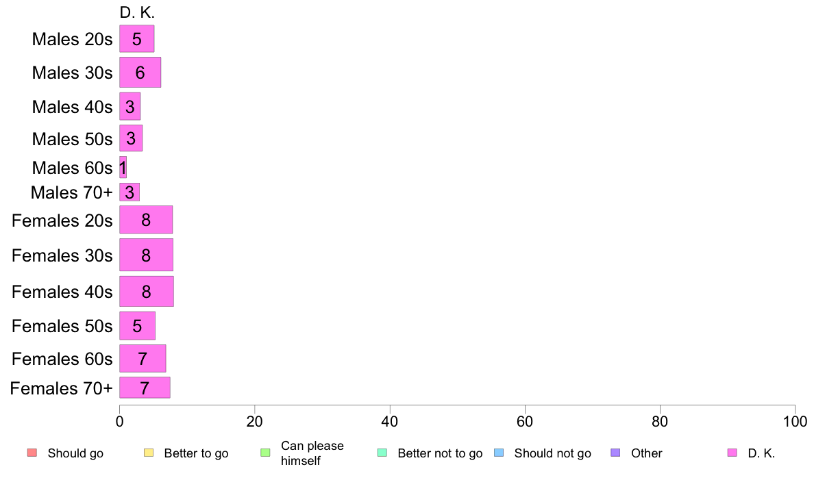Click the purple Other legend swatch
The height and width of the screenshot is (504, 814).
tap(616, 453)
